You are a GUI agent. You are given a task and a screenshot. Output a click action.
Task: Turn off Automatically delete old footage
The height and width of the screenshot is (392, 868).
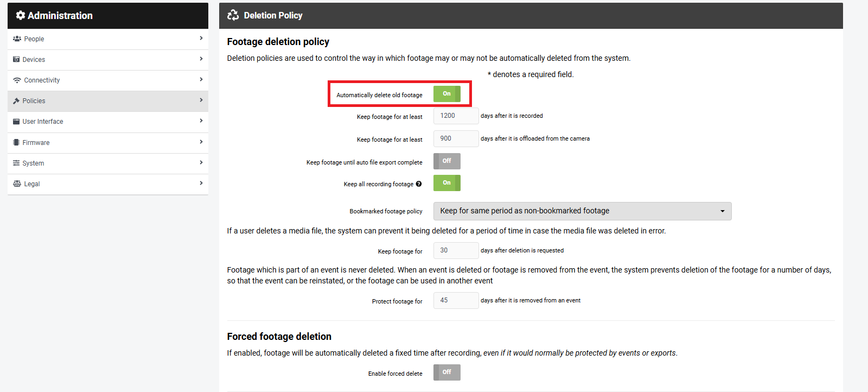tap(447, 94)
